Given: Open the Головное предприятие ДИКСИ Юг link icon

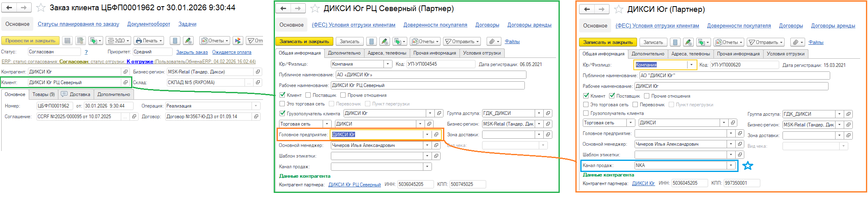Looking at the screenshot, I should (436, 135).
